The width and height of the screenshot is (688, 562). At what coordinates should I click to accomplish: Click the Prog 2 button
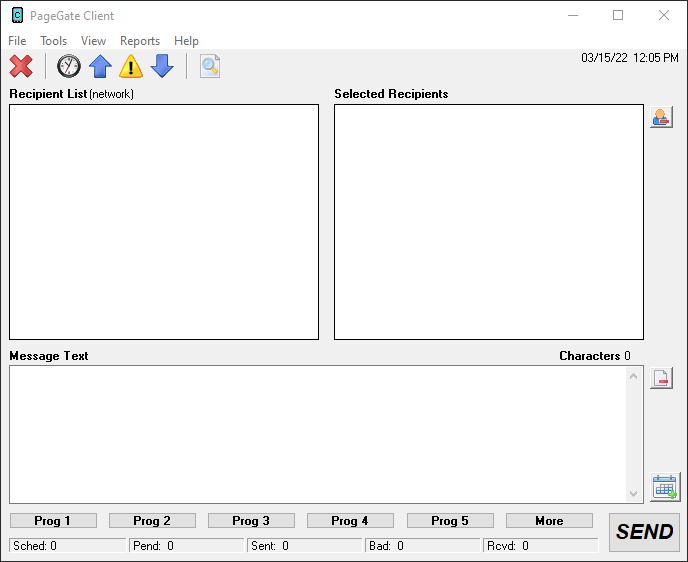[152, 521]
